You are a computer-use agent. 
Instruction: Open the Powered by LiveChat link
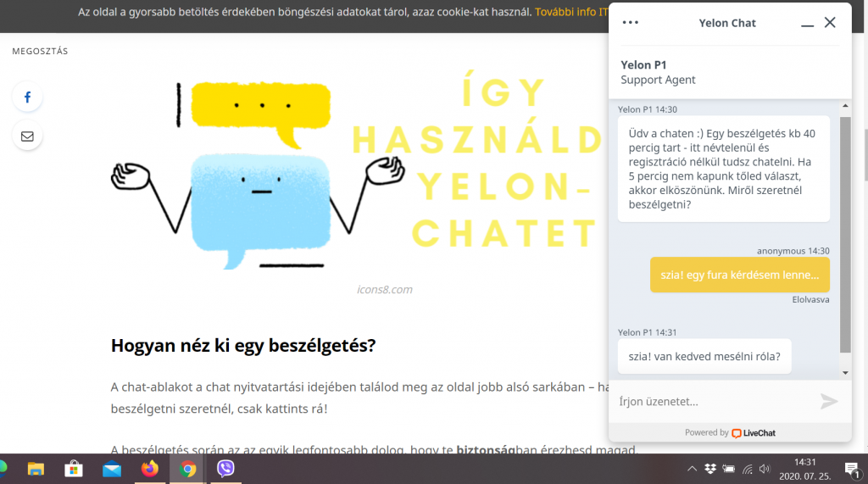[730, 433]
